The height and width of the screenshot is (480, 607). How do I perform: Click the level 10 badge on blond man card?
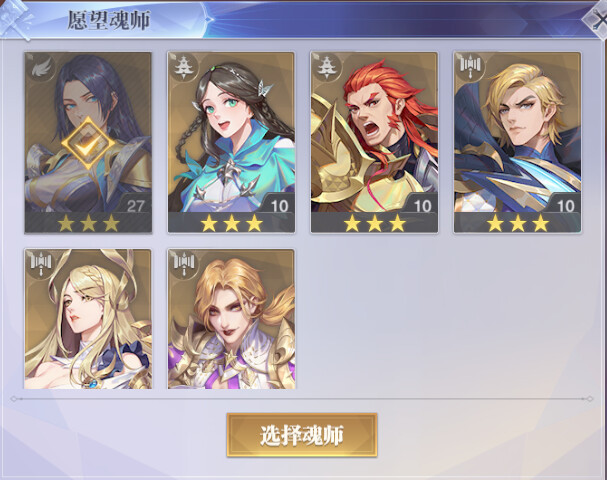566,205
